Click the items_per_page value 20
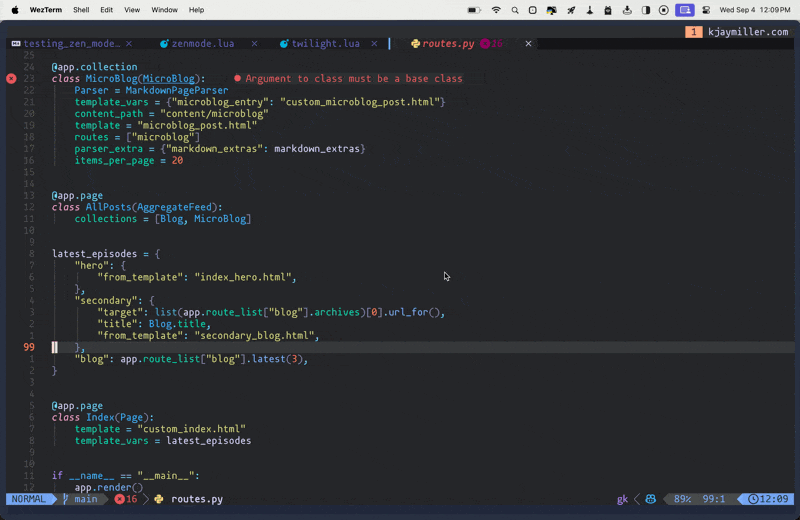800x520 pixels. [x=177, y=160]
